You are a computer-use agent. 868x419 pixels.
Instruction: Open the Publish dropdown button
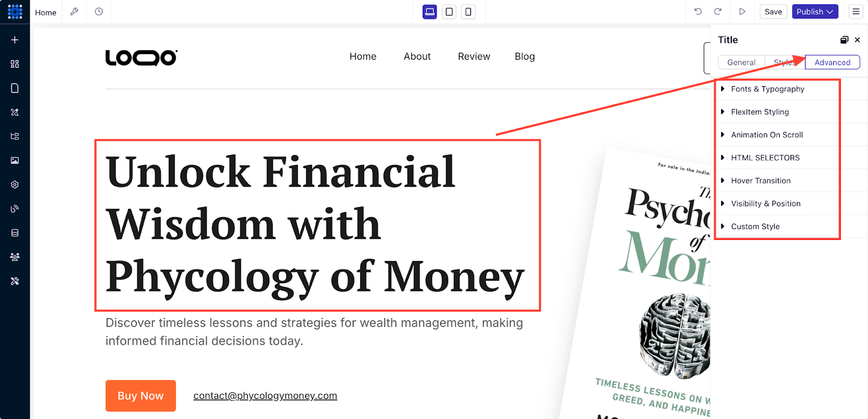[x=815, y=11]
